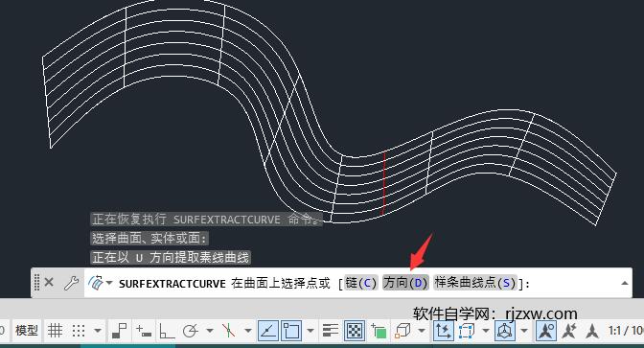Viewport: 644px width, 348px height.
Task: Open the 3D object snap dropdown
Action: [x=422, y=331]
